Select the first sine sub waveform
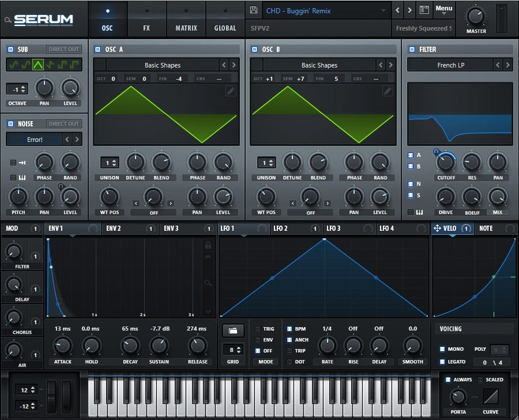The image size is (519, 420). 14,65
